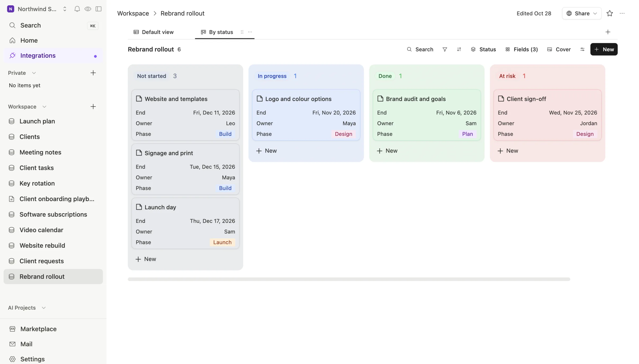639x364 pixels.
Task: Click the sort arrows icon
Action: coord(459,49)
